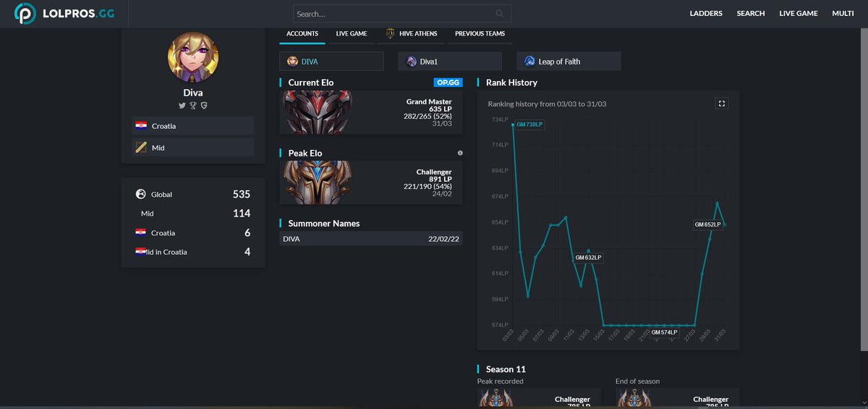Click the DIVA account champion icon
Screen dimensions: 868x409
click(292, 62)
